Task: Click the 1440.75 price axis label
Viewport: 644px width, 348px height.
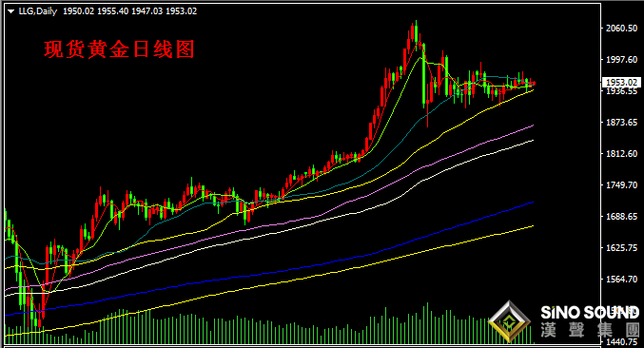Action: click(621, 342)
